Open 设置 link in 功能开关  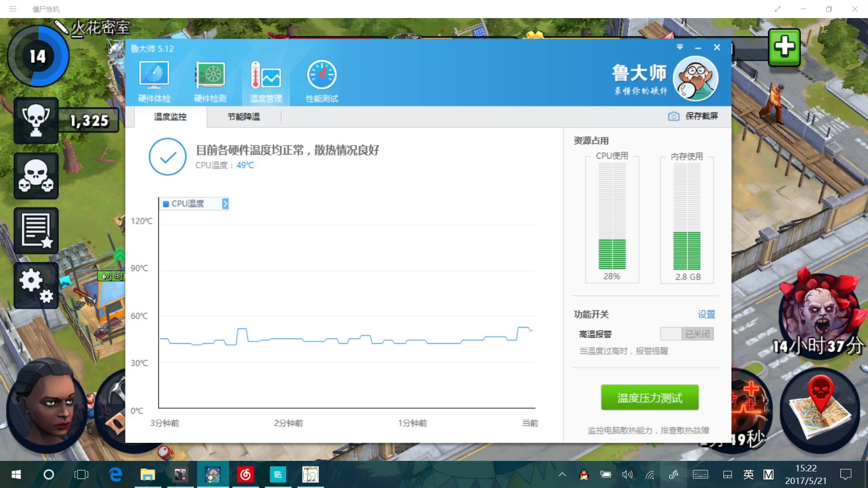(706, 314)
